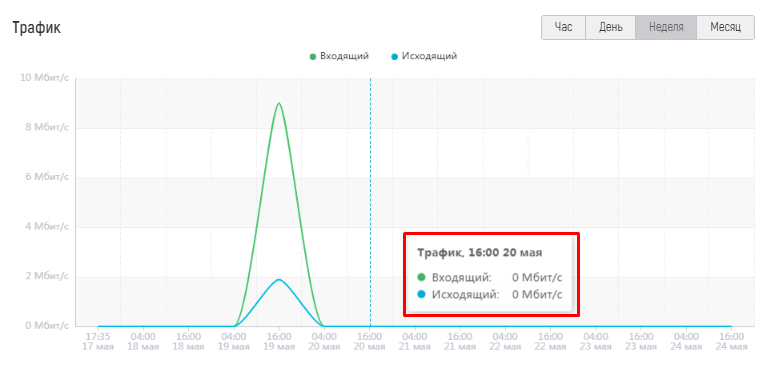
Task: Click the 8 Мбит/с axis label
Action: click(x=46, y=128)
